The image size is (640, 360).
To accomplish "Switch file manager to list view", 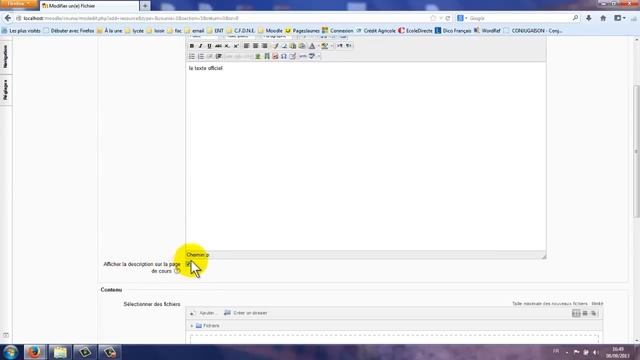I will (x=585, y=313).
